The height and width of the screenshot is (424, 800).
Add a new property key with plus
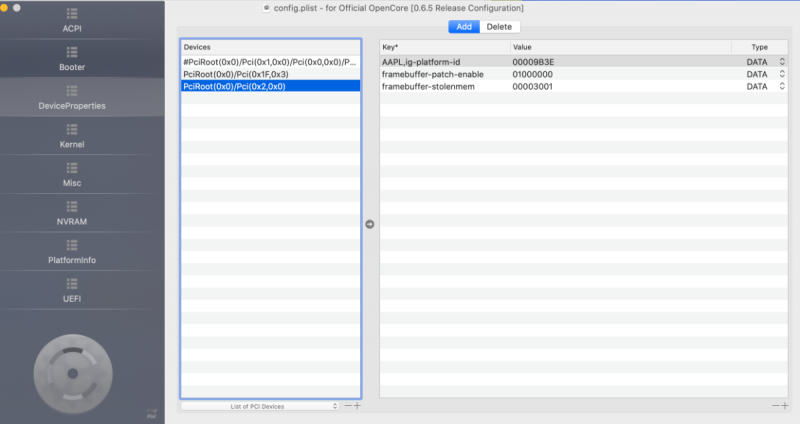[785, 406]
